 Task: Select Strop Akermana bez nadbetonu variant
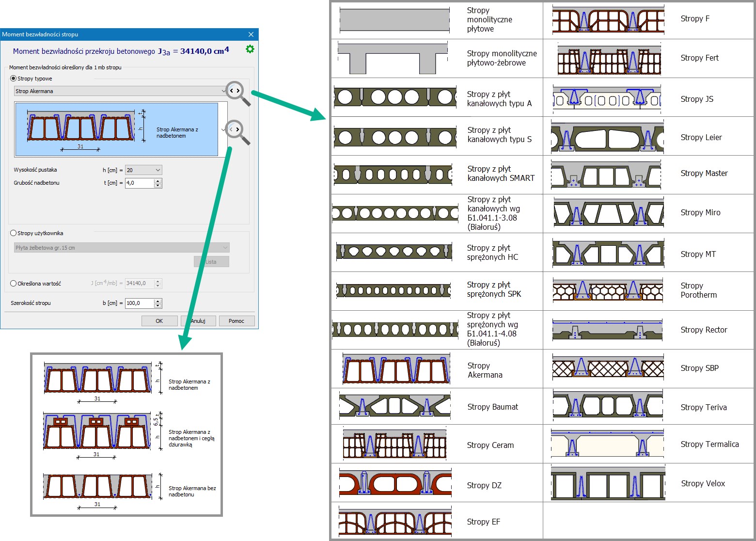(x=98, y=487)
